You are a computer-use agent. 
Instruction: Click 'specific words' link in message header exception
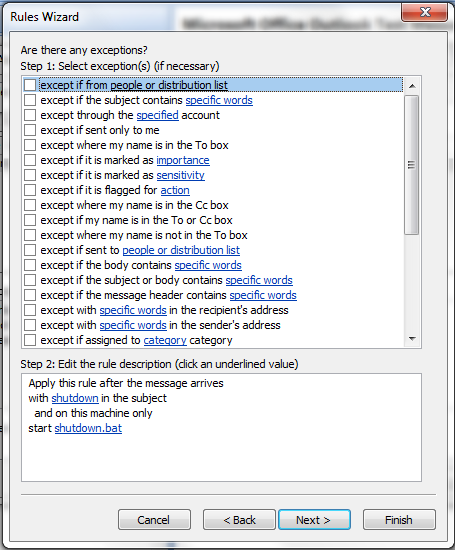263,295
